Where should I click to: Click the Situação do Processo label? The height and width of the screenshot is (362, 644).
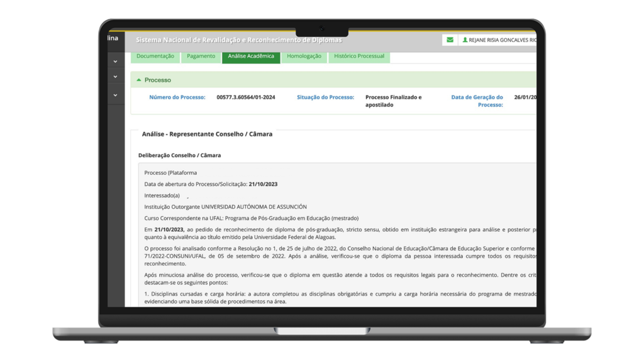pyautogui.click(x=325, y=97)
